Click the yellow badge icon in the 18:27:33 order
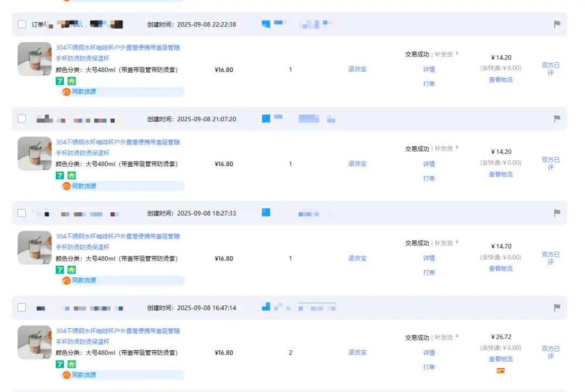Viewport: 585px width, 392px height. [71, 270]
